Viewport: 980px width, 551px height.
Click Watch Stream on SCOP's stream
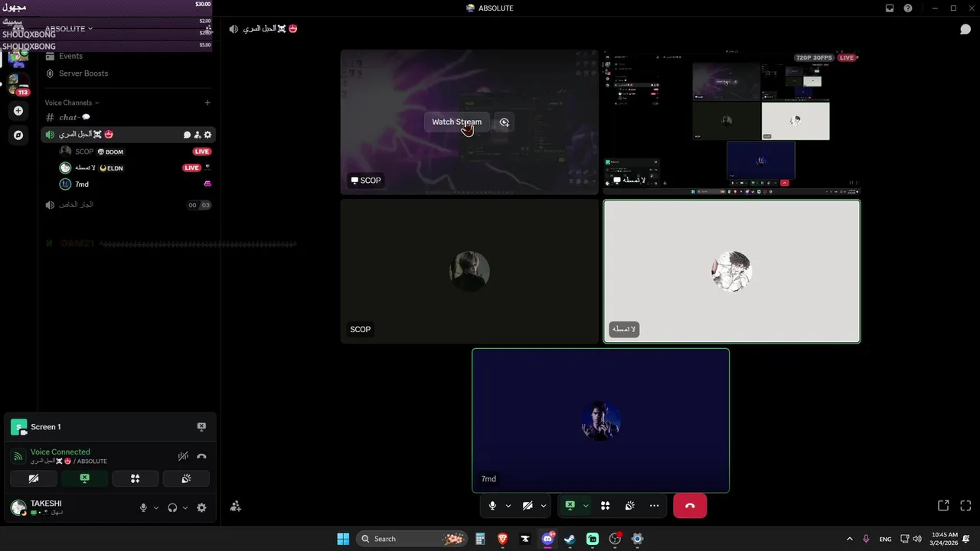click(x=456, y=122)
